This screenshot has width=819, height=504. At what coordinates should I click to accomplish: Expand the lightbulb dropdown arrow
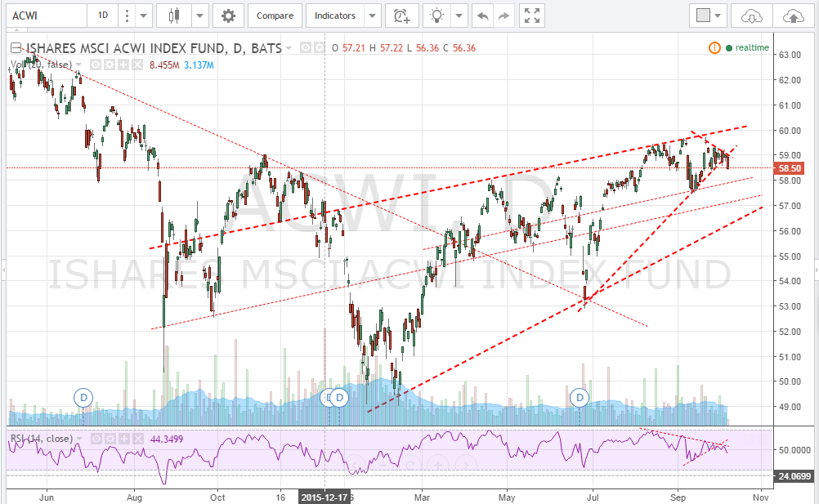tap(459, 16)
